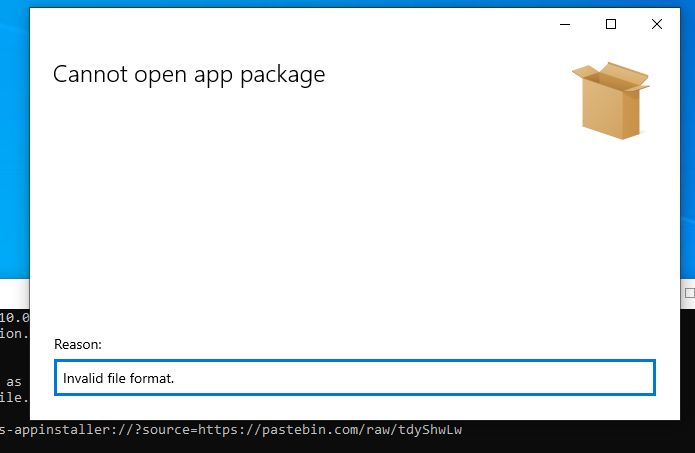Image resolution: width=695 pixels, height=453 pixels.
Task: Click the background terminal's maximize square icon
Action: click(x=689, y=293)
